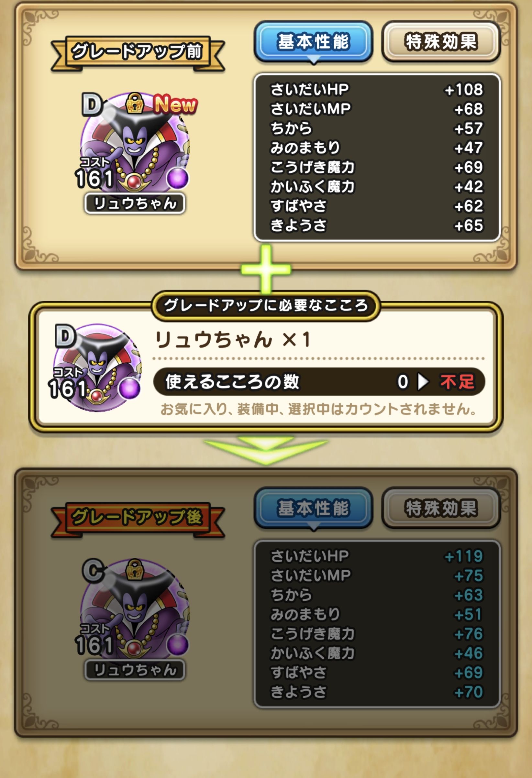Image resolution: width=532 pixels, height=778 pixels.
Task: Tap the purple orb on upper heart icon
Action: pyautogui.click(x=177, y=178)
